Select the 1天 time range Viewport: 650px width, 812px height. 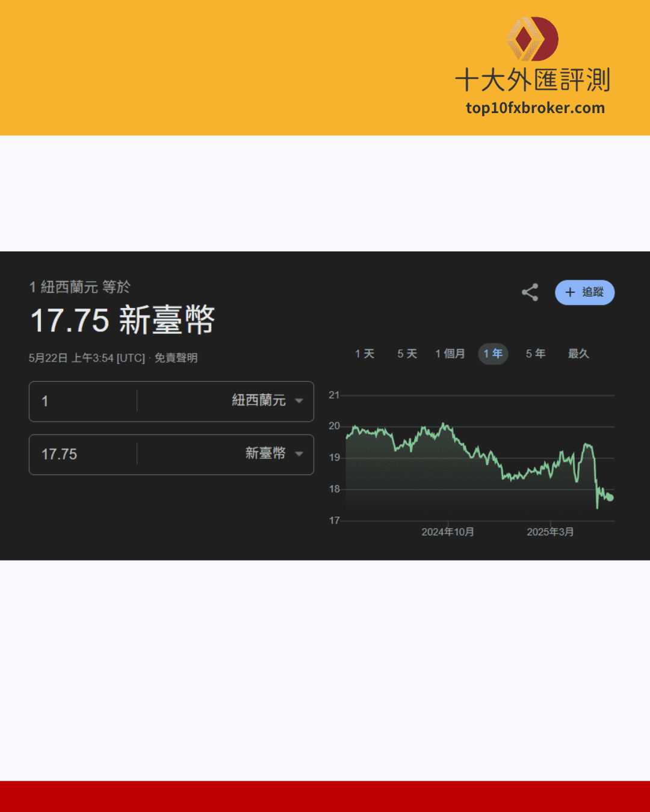tap(365, 354)
